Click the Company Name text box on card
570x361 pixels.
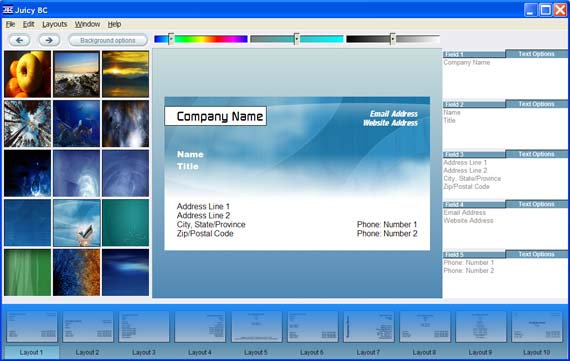click(x=216, y=116)
